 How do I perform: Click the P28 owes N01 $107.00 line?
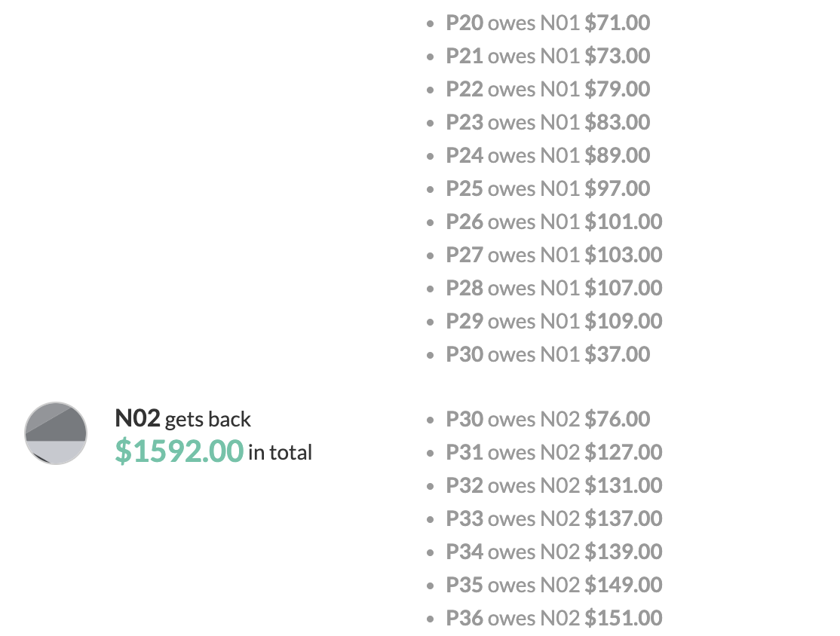coord(553,288)
